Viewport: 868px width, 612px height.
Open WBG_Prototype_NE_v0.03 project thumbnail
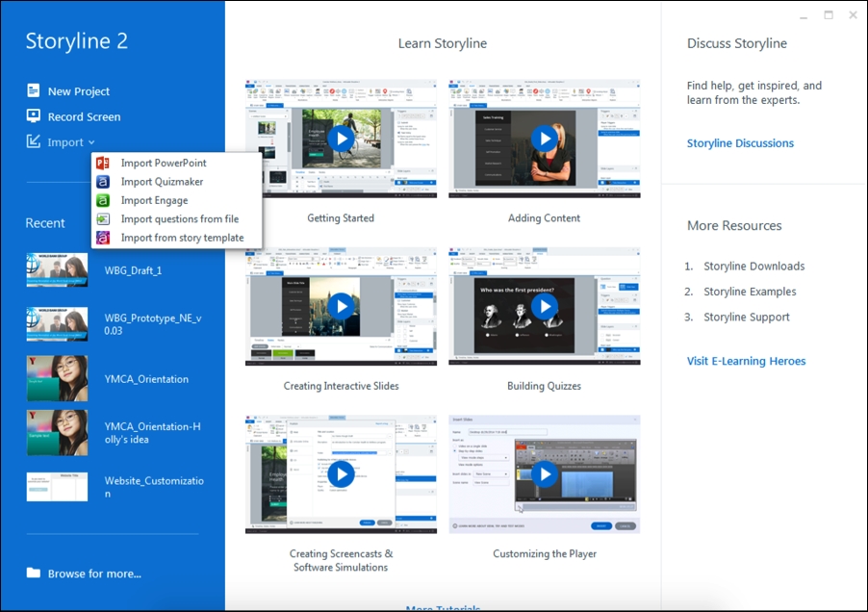click(57, 323)
